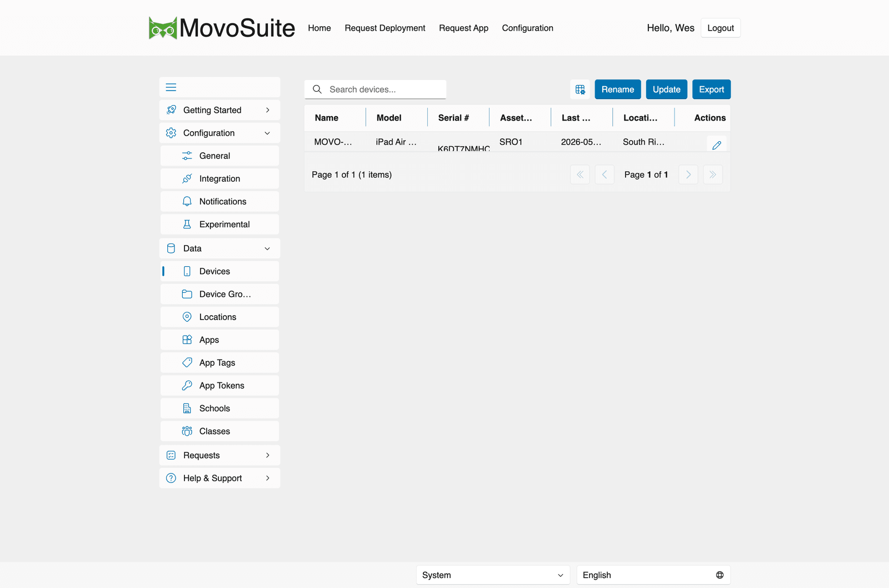Image resolution: width=889 pixels, height=588 pixels.
Task: Open the System theme dropdown
Action: click(493, 575)
